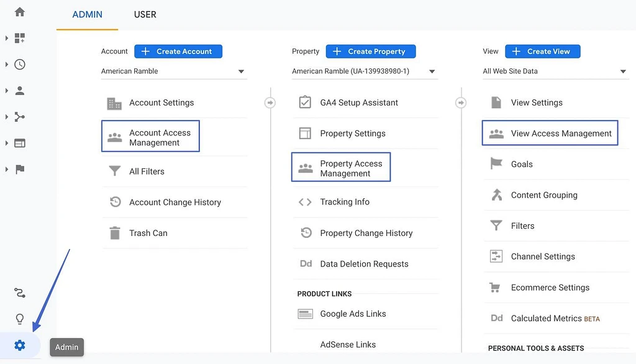636x364 pixels.
Task: Click the Content Grouping icon
Action: coord(496,195)
